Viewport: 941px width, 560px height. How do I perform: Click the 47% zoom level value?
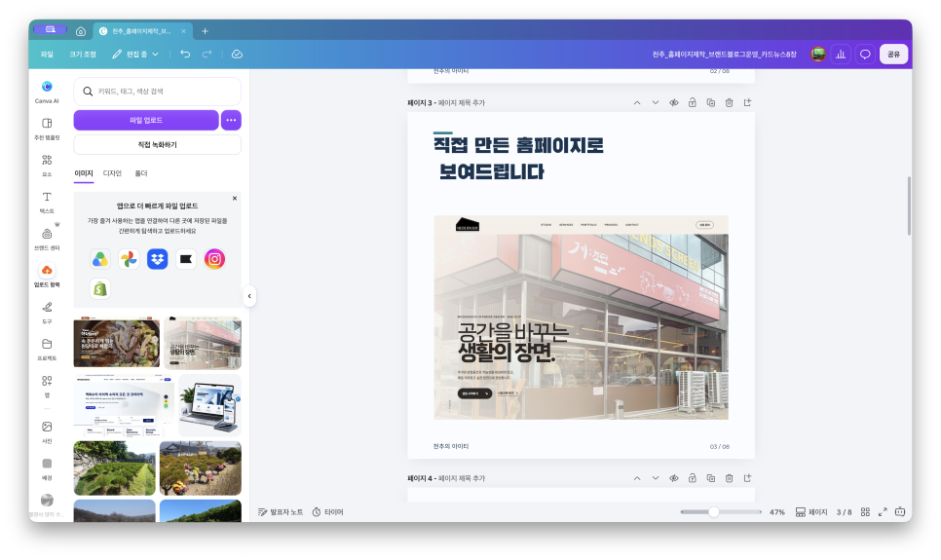[x=777, y=512]
